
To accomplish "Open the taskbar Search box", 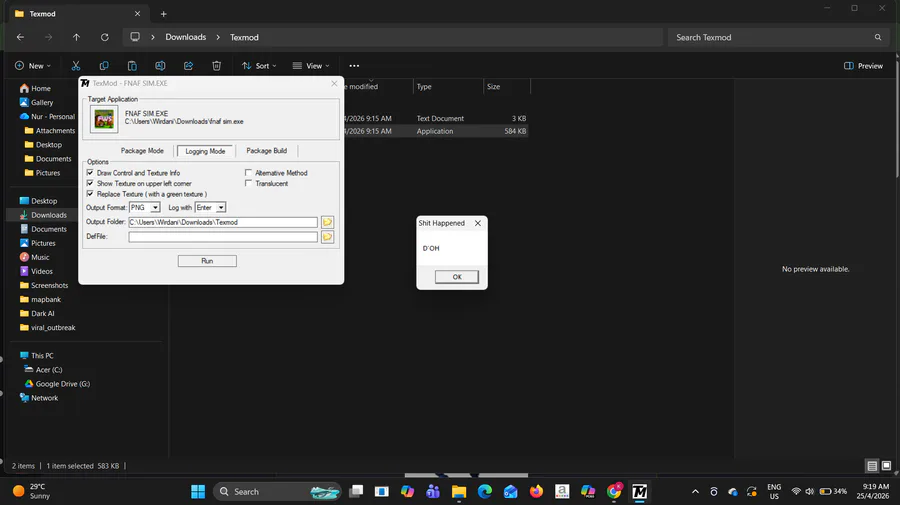I will click(278, 492).
